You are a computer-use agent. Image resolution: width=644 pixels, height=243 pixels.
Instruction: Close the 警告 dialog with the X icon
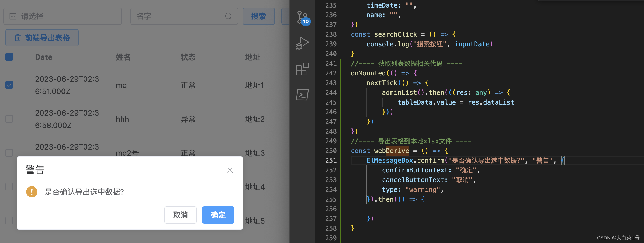click(230, 170)
